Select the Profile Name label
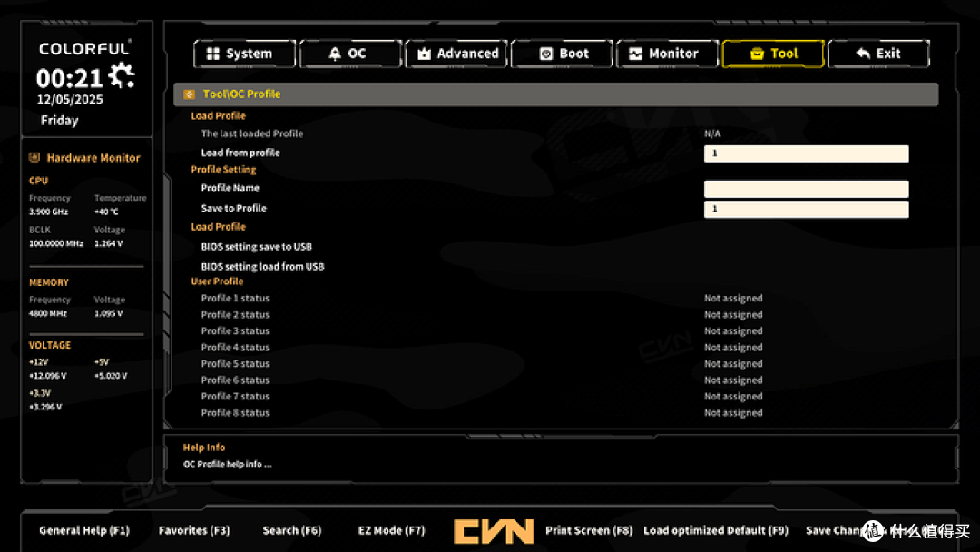This screenshot has height=552, width=980. tap(230, 188)
